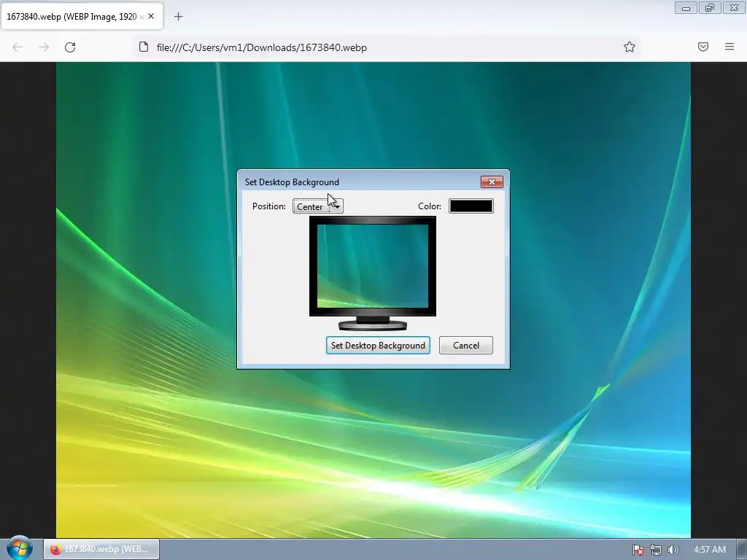747x560 pixels.
Task: Open a new tab with the plus button
Action: pyautogui.click(x=178, y=17)
